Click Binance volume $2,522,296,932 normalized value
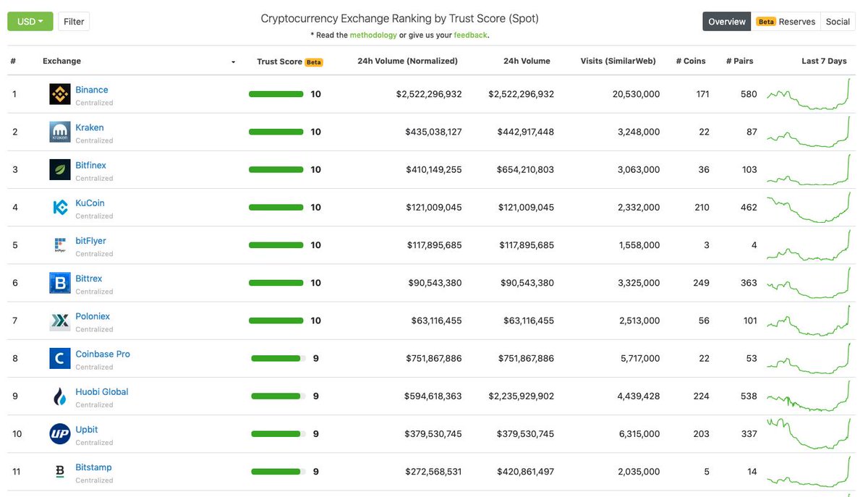 pyautogui.click(x=429, y=94)
